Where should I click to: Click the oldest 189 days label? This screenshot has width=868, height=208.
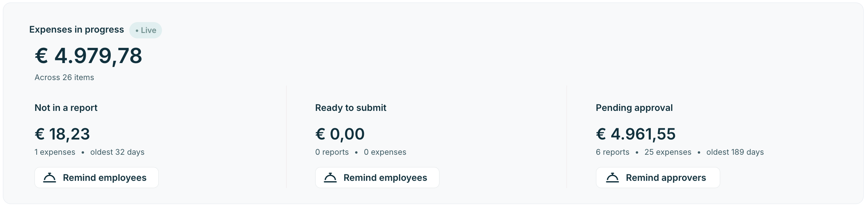pos(735,152)
